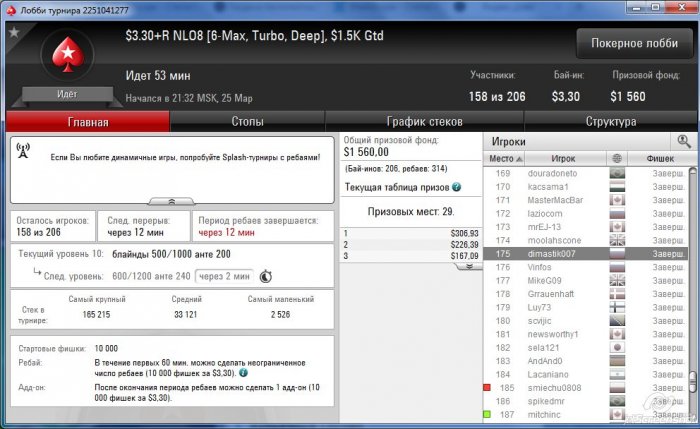Open the График стеков tab
The width and height of the screenshot is (700, 429).
click(424, 121)
